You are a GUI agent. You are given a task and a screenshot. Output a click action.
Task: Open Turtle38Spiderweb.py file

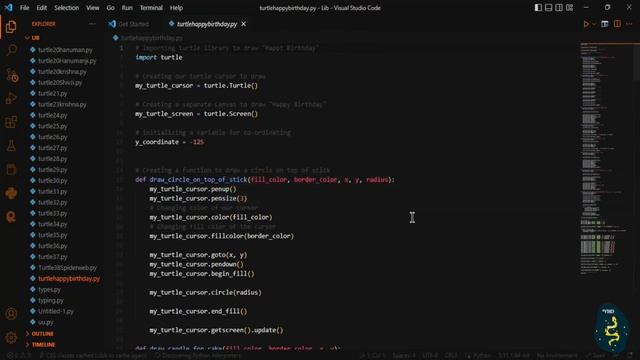[67, 268]
